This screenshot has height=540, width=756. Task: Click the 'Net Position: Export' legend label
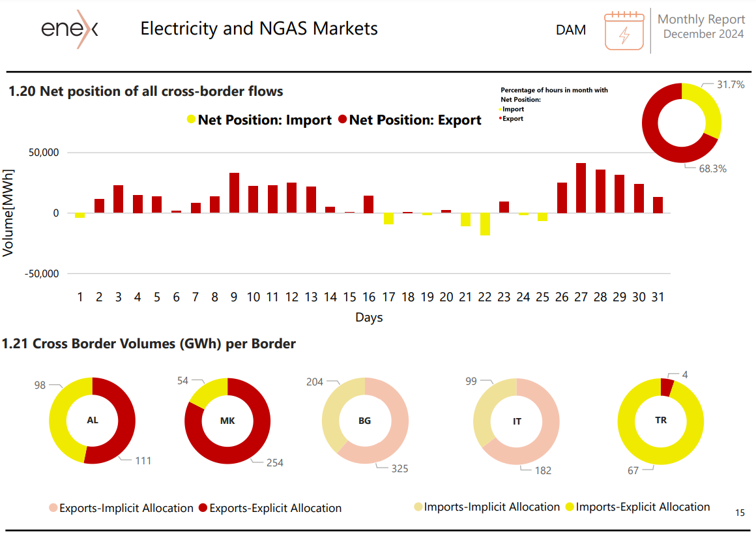(x=415, y=120)
